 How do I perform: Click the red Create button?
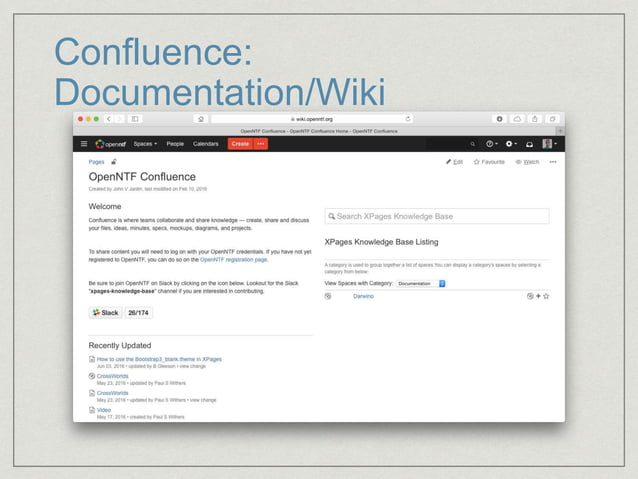coord(240,144)
